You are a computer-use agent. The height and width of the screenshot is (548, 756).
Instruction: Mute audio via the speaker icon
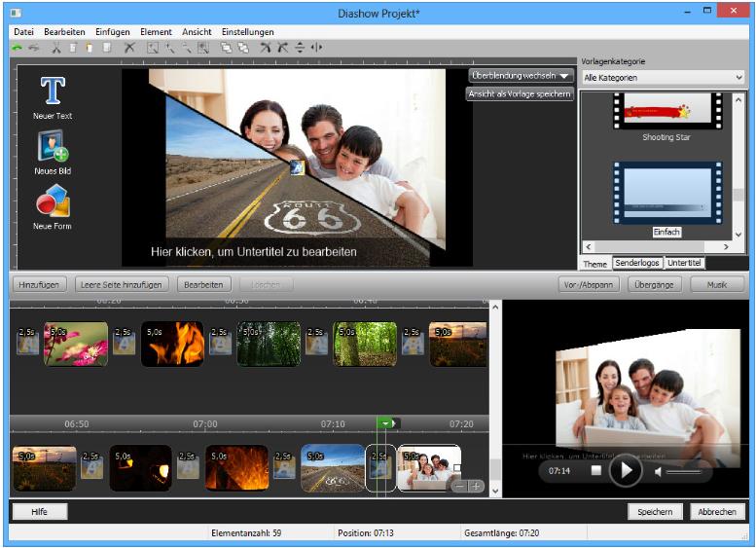[x=659, y=471]
